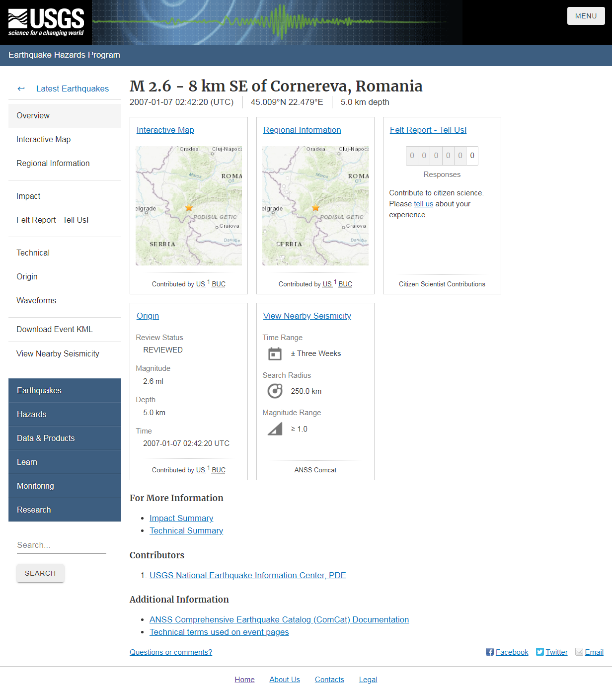Viewport: 612px width, 700px height.
Task: Click the Email text link
Action: 594,652
